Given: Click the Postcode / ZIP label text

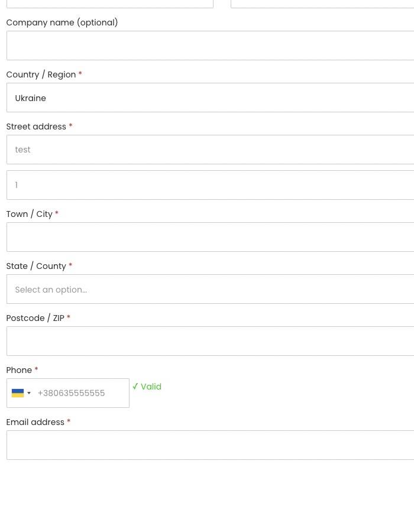Looking at the screenshot, I should [35, 318].
